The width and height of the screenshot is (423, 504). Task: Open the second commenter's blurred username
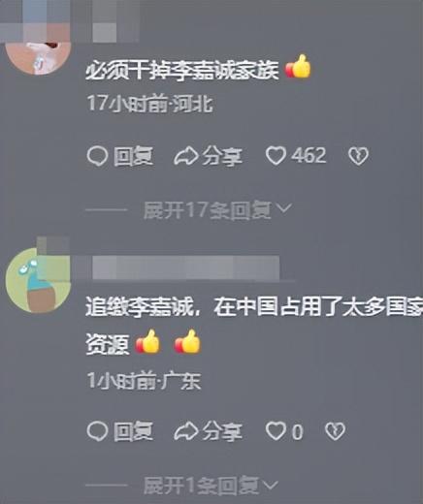186,268
